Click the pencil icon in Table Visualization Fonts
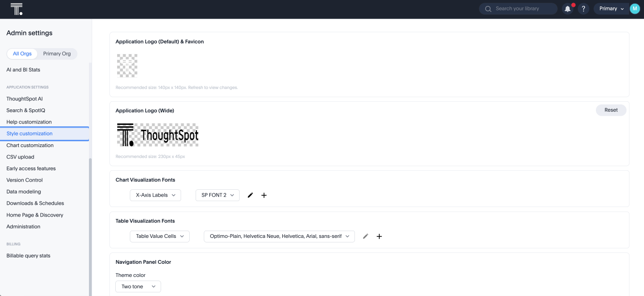The image size is (644, 296). click(365, 236)
